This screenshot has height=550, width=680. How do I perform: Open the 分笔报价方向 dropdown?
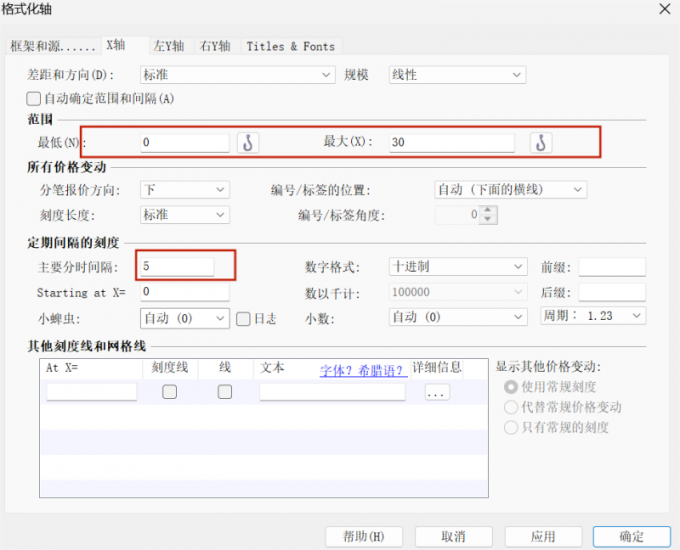(x=184, y=190)
